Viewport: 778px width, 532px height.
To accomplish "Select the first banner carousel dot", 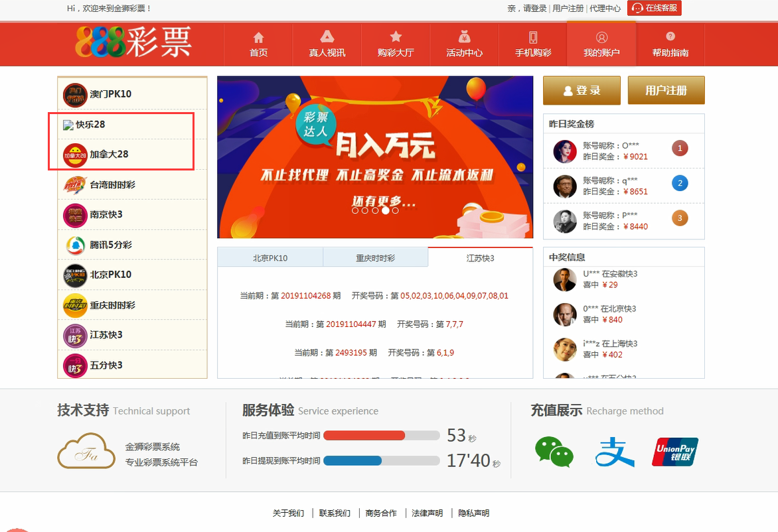I will tap(355, 210).
